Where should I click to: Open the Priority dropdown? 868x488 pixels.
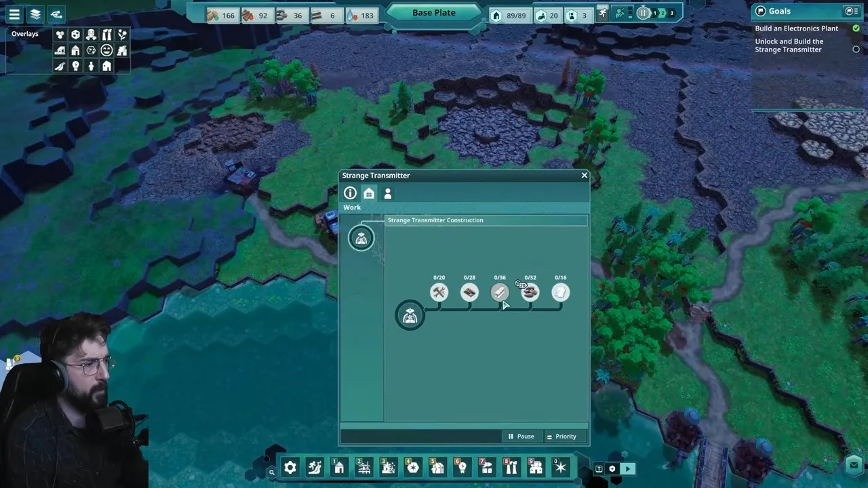(x=562, y=436)
